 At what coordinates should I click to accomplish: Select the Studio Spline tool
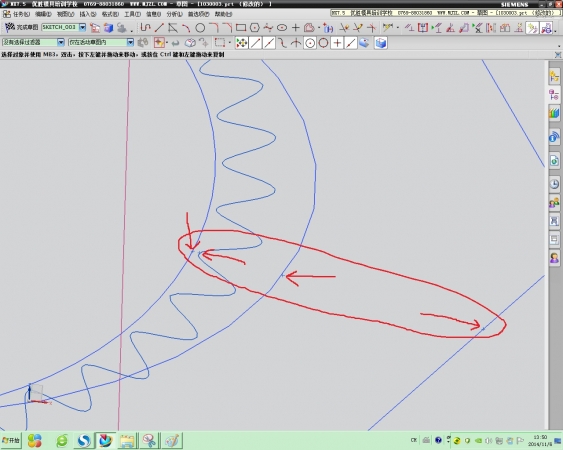tap(268, 27)
